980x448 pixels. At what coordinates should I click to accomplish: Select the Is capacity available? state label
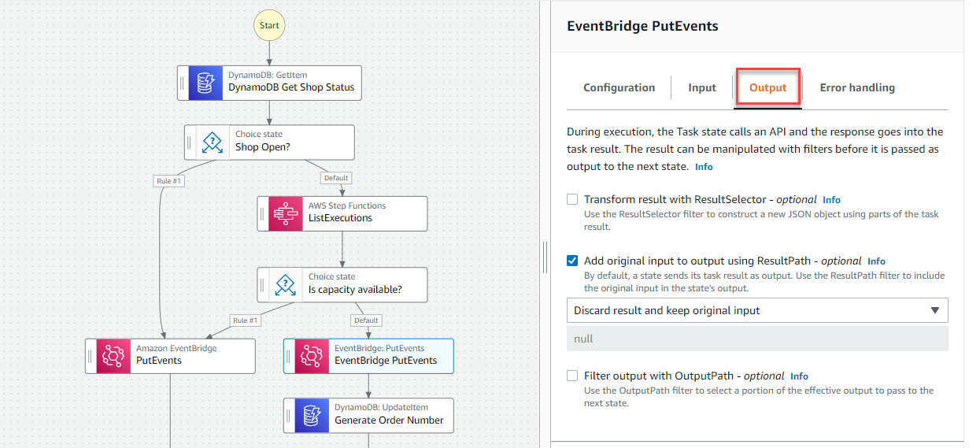click(x=355, y=289)
